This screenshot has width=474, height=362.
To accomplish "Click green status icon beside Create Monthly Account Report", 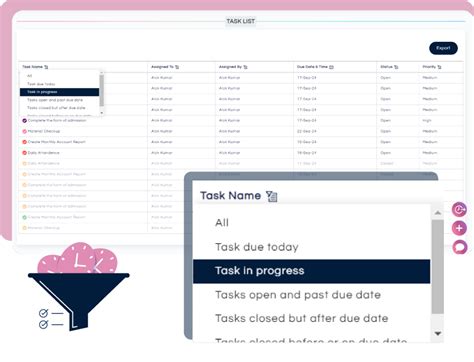I will pyautogui.click(x=24, y=217).
